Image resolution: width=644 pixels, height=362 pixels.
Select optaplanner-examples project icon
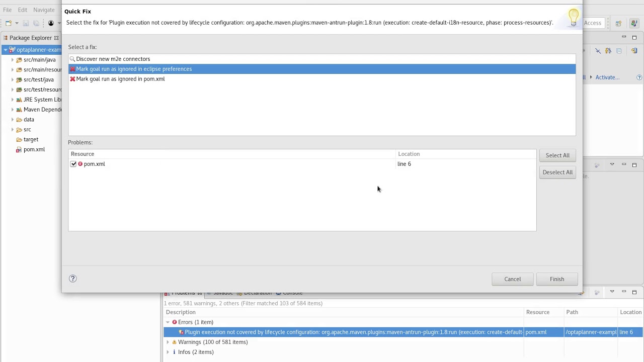(x=12, y=50)
